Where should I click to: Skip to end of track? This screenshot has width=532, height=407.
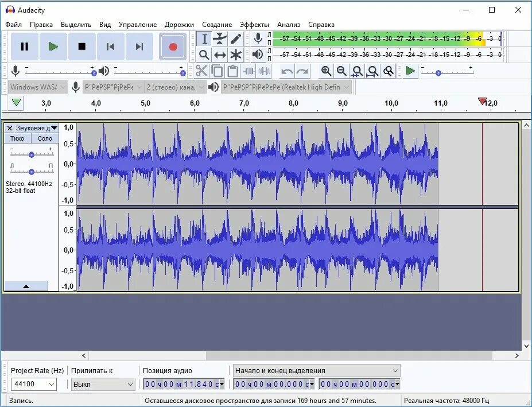(139, 46)
